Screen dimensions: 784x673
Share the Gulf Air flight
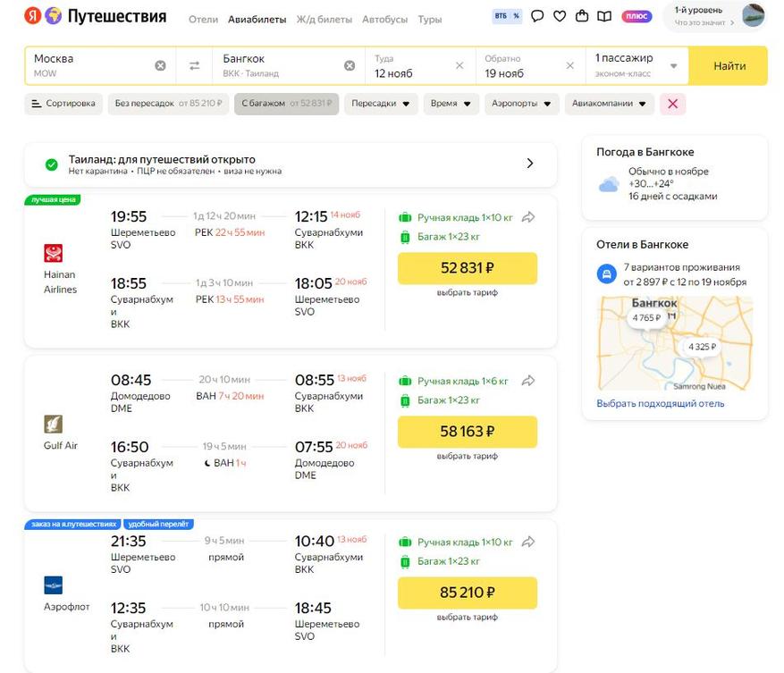(x=528, y=381)
